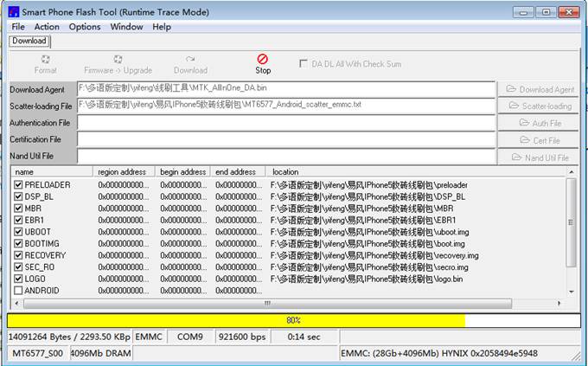Toggle the BOOTIMG partition checkbox
The image size is (588, 366).
(x=18, y=243)
